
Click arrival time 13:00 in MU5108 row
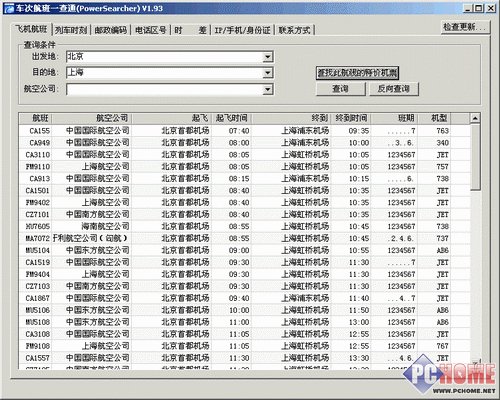(359, 322)
